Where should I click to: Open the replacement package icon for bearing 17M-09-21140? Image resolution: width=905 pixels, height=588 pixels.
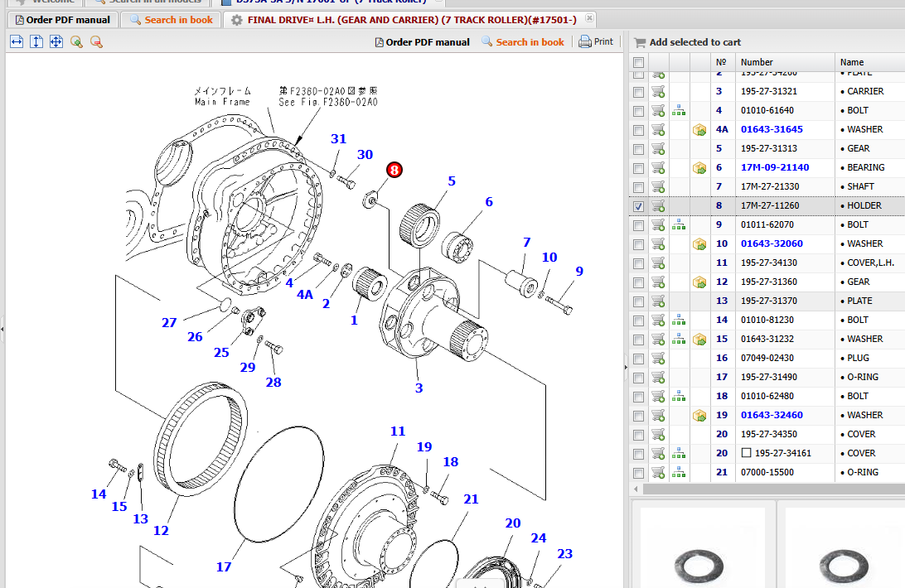click(x=699, y=168)
